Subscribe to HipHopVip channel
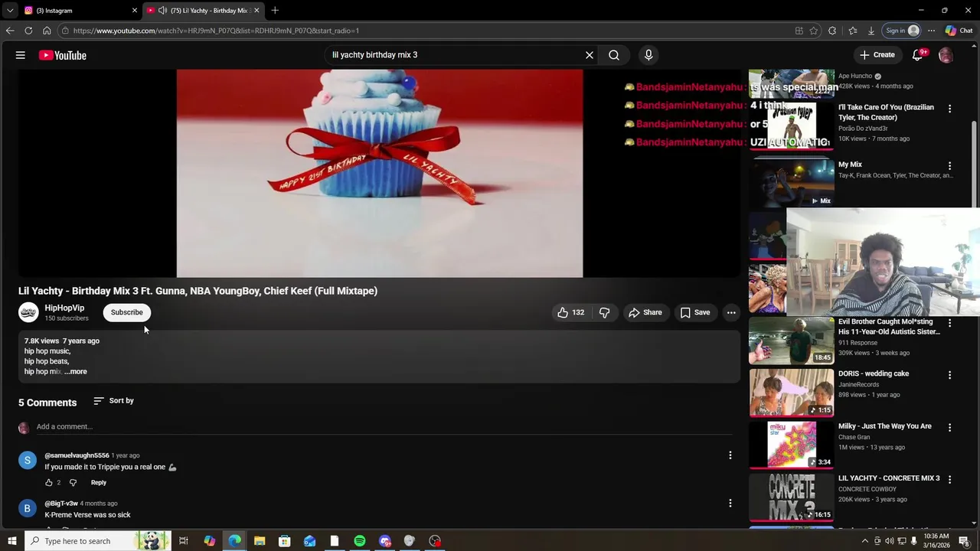 point(127,312)
